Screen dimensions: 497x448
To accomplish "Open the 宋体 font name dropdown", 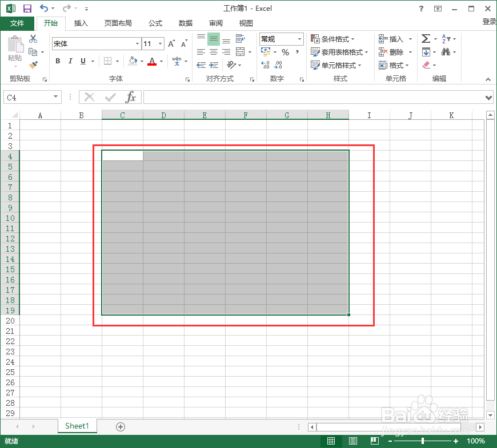I will [137, 44].
